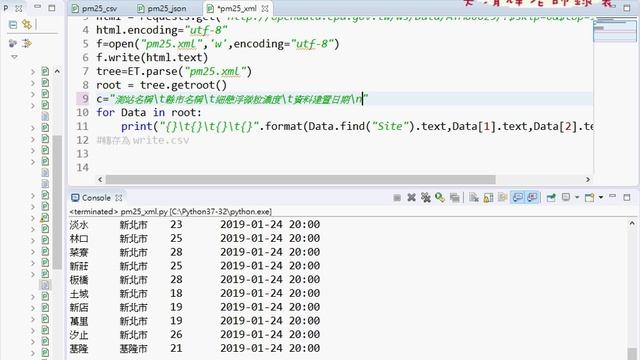This screenshot has height=360, width=640.
Task: Click the 汐止 row showing value 26
Action: pos(195,335)
